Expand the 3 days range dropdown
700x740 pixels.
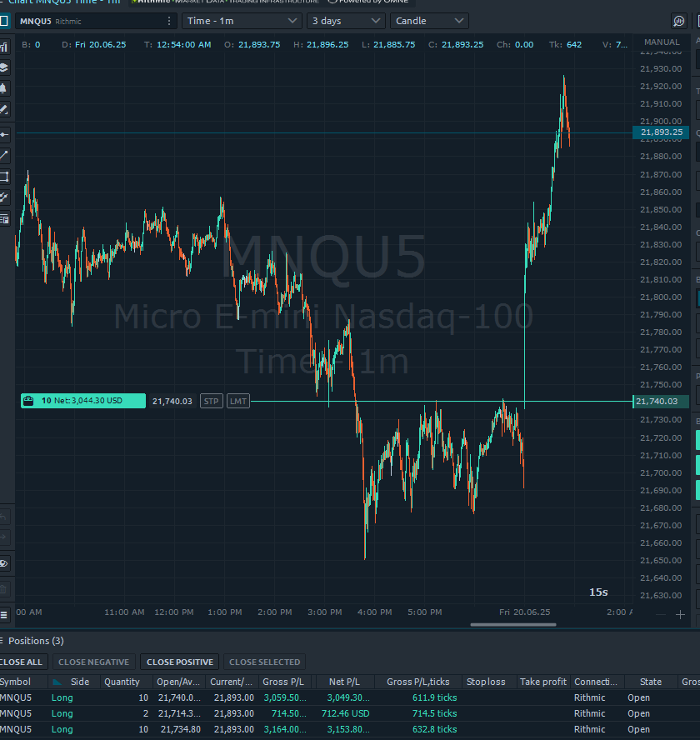point(346,21)
